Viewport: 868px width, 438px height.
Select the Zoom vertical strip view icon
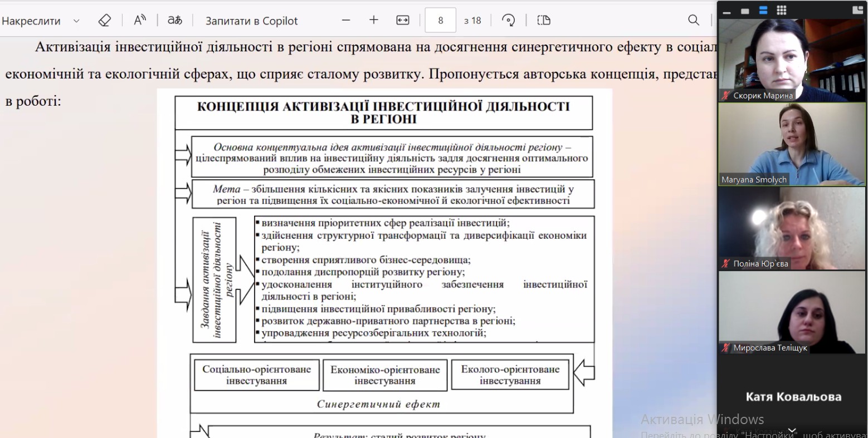click(x=763, y=11)
